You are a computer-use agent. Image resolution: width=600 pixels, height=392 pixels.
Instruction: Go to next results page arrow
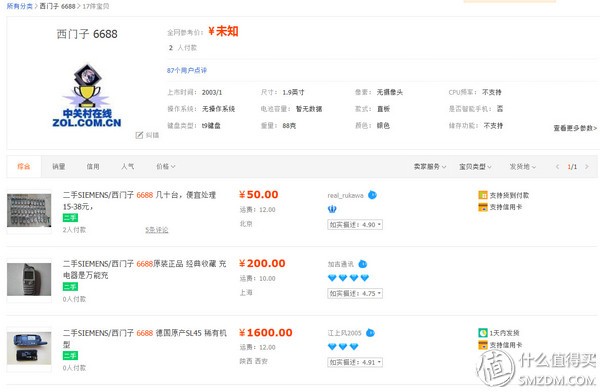587,167
